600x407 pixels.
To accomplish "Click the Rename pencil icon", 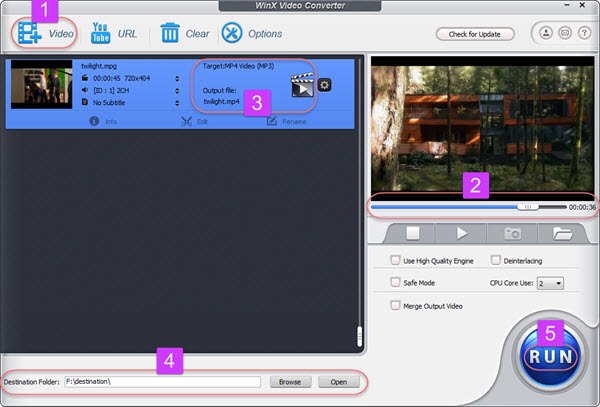I will 272,121.
